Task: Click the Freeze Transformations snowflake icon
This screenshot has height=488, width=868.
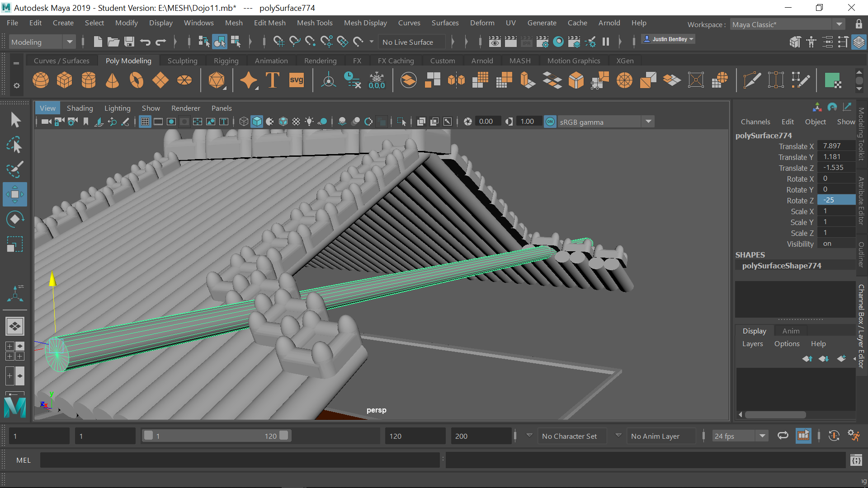Action: pyautogui.click(x=377, y=80)
